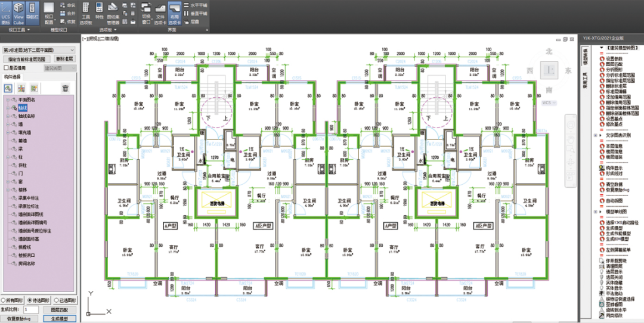The width and height of the screenshot is (644, 323).
Task: Select the 待选图形 radio button
Action: point(29,300)
